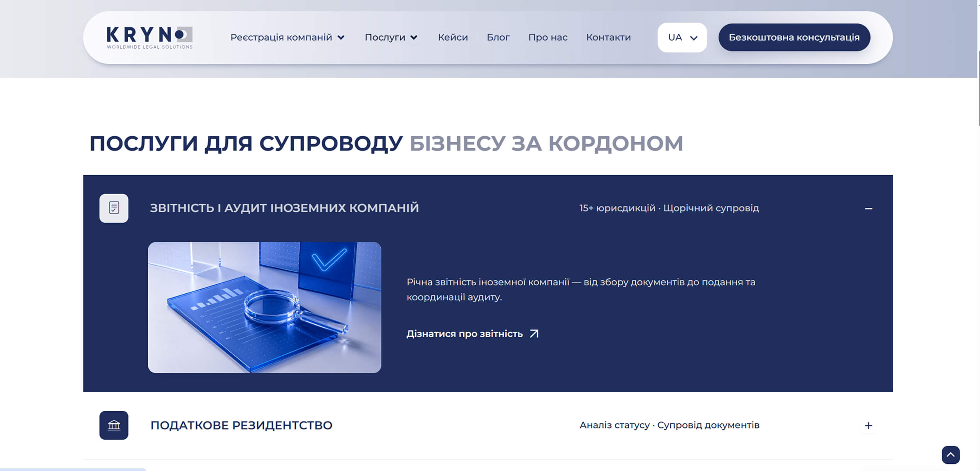980x471 pixels.
Task: Open the Послуги dropdown menu
Action: [x=391, y=37]
